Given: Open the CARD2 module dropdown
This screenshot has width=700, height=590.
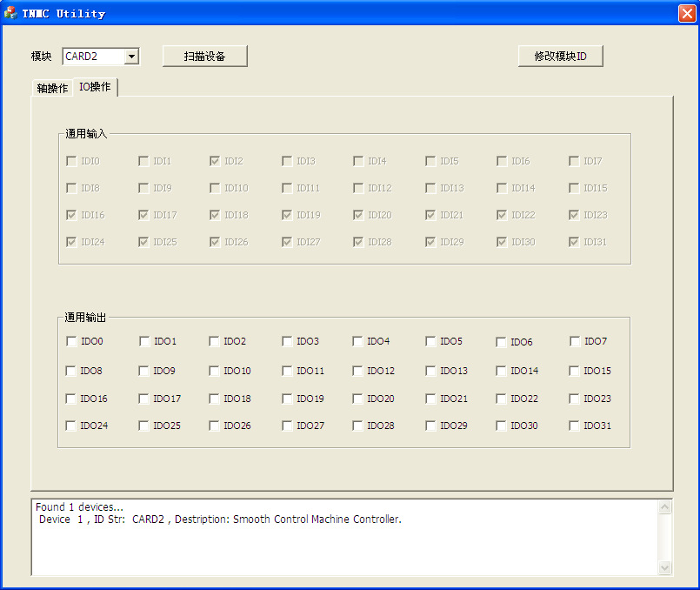Looking at the screenshot, I should [x=131, y=57].
